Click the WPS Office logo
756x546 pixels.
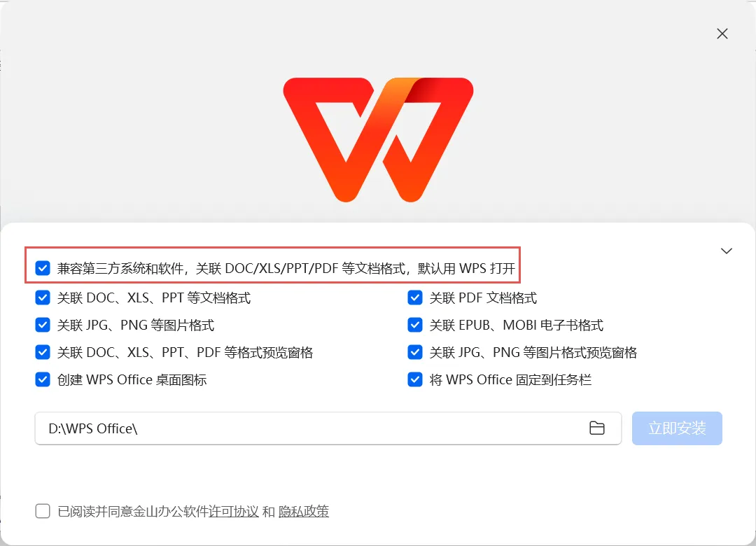[x=378, y=139]
